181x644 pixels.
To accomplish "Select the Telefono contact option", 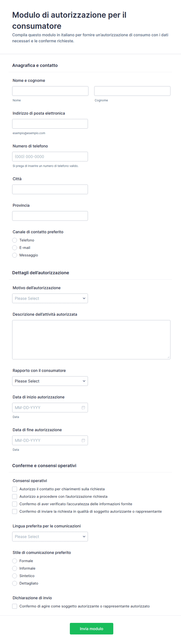I will click(x=15, y=240).
